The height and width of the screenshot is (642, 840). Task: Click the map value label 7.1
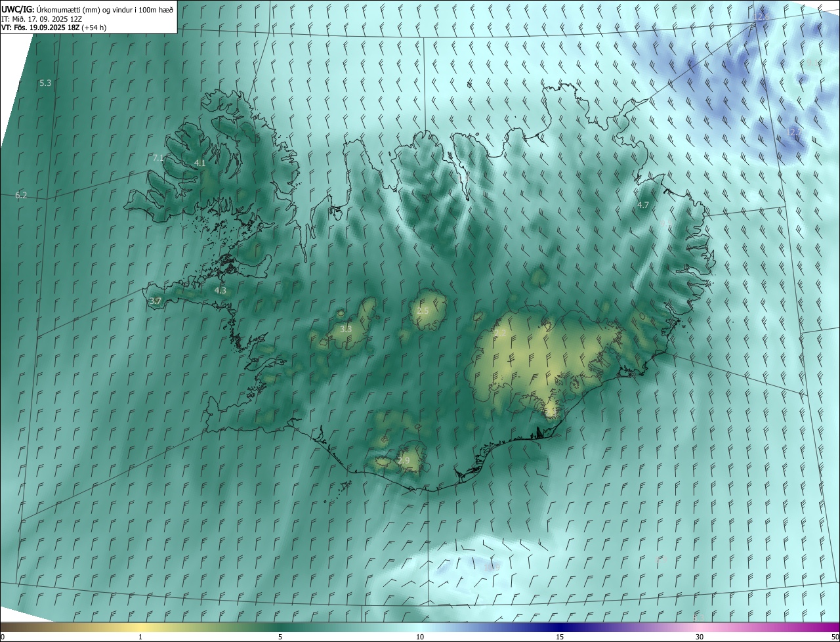(158, 158)
